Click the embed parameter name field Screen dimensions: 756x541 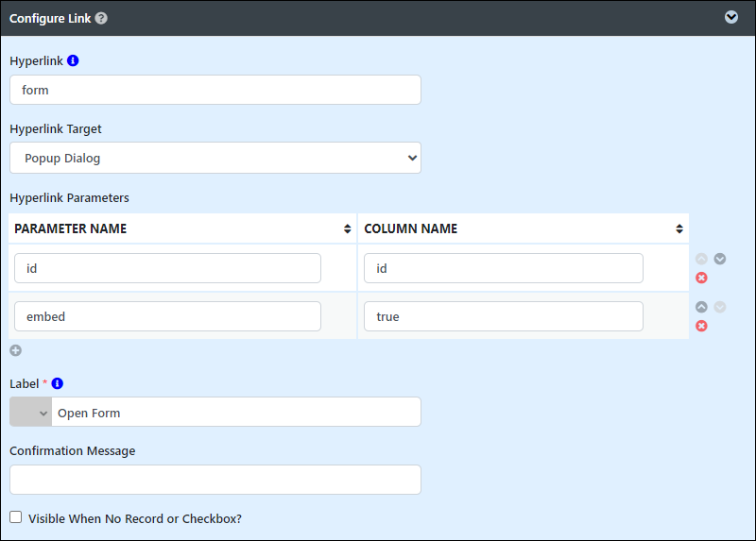pos(167,316)
